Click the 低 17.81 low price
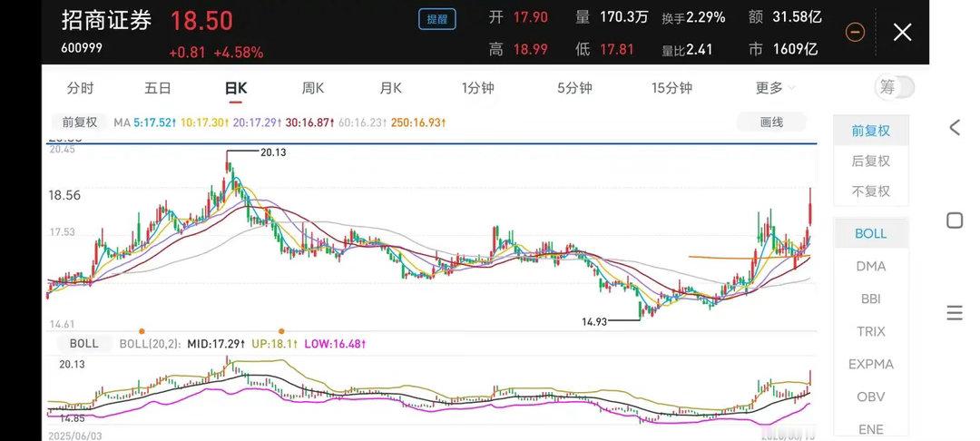This screenshot has height=441, width=980. coord(604,48)
